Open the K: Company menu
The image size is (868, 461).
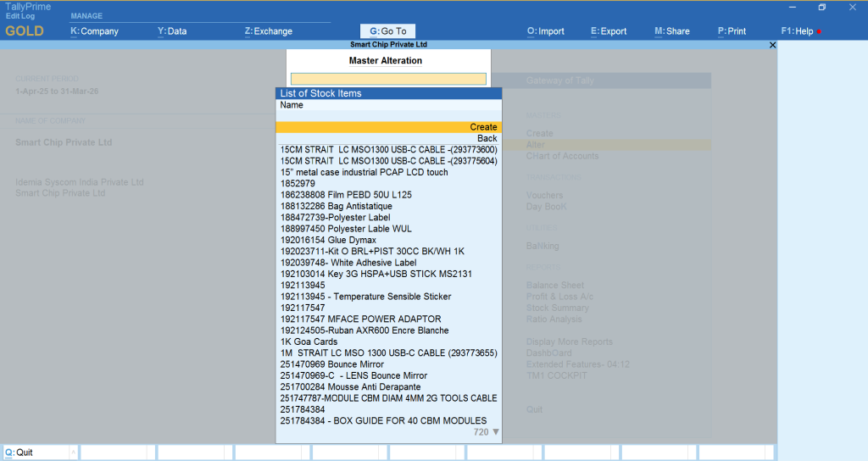pyautogui.click(x=94, y=31)
